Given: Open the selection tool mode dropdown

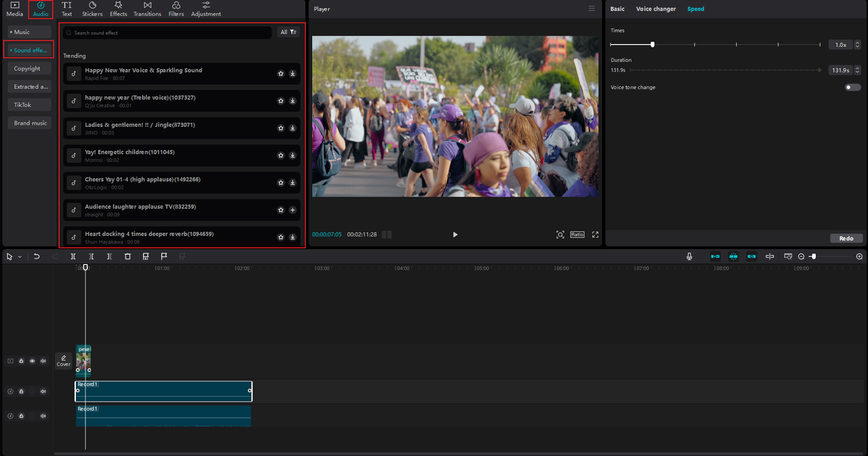Looking at the screenshot, I should tap(20, 256).
